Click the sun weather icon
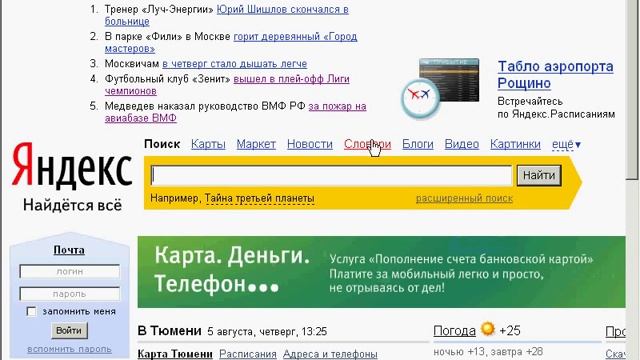 click(x=487, y=329)
